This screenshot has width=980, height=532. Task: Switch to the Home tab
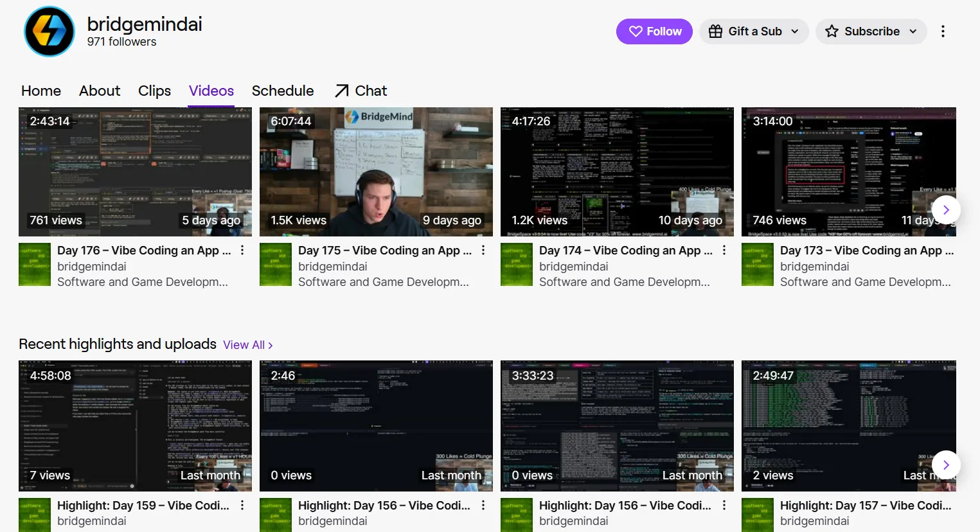(x=41, y=91)
